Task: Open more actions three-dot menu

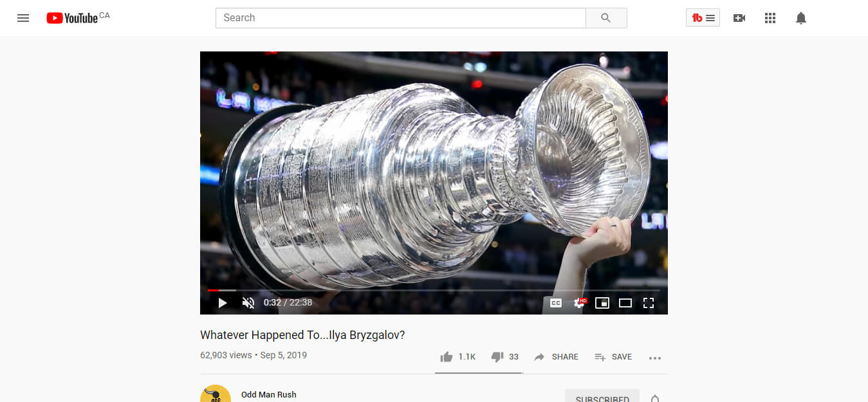Action: 655,358
